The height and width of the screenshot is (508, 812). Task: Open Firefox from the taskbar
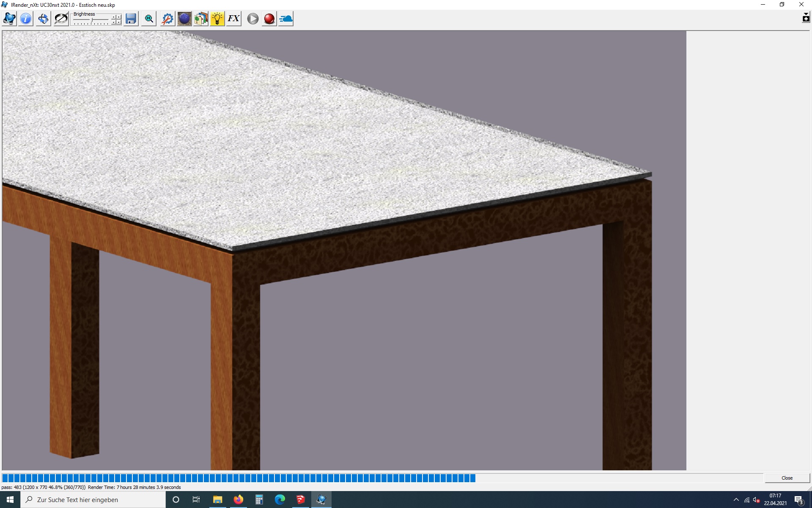pyautogui.click(x=238, y=500)
